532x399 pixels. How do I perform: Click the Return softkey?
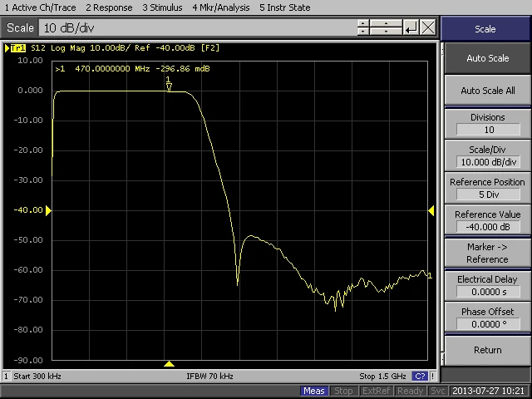[x=488, y=350]
